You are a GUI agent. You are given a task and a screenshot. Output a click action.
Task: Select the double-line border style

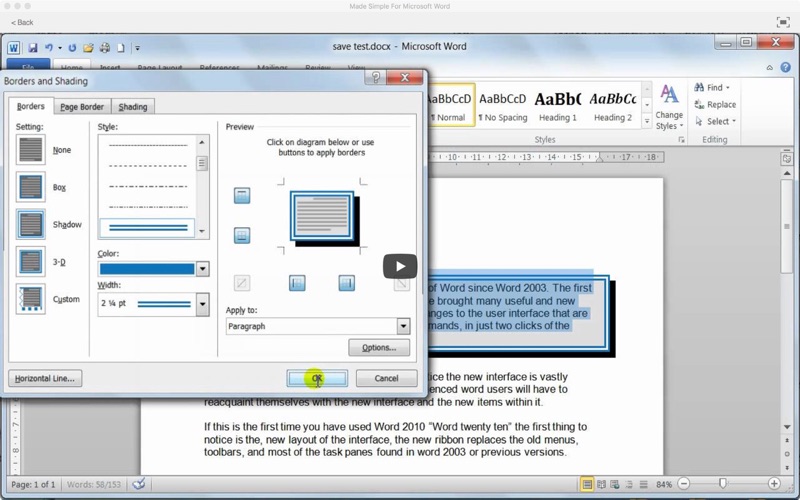148,228
